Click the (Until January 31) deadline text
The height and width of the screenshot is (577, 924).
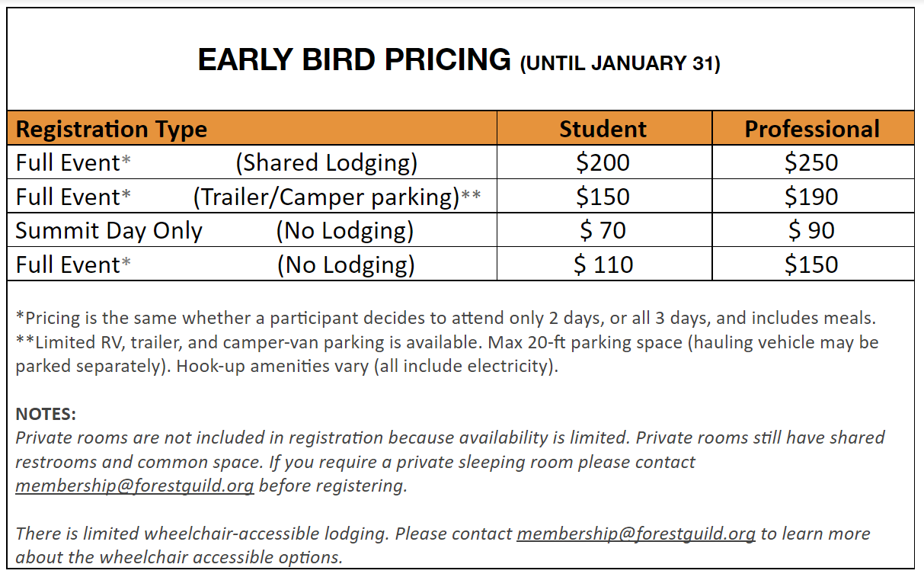tap(620, 64)
